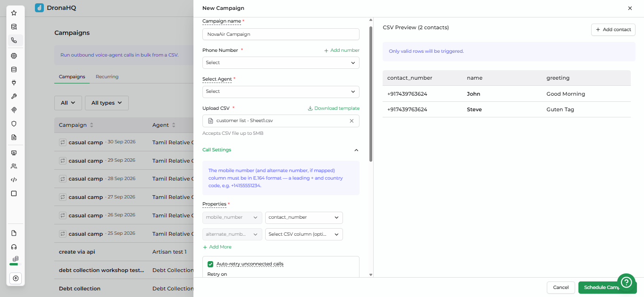Open the headphones support icon in sidebar
This screenshot has height=297, width=644.
click(x=14, y=247)
